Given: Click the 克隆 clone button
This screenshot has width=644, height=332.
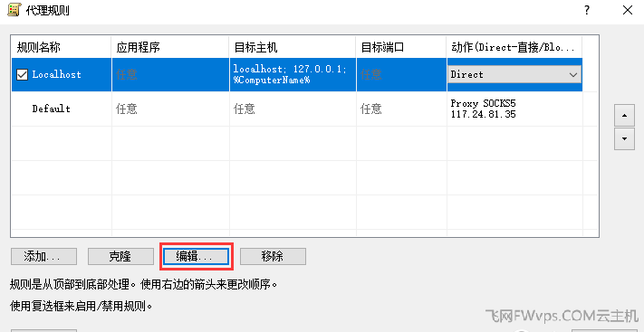Looking at the screenshot, I should [x=120, y=257].
